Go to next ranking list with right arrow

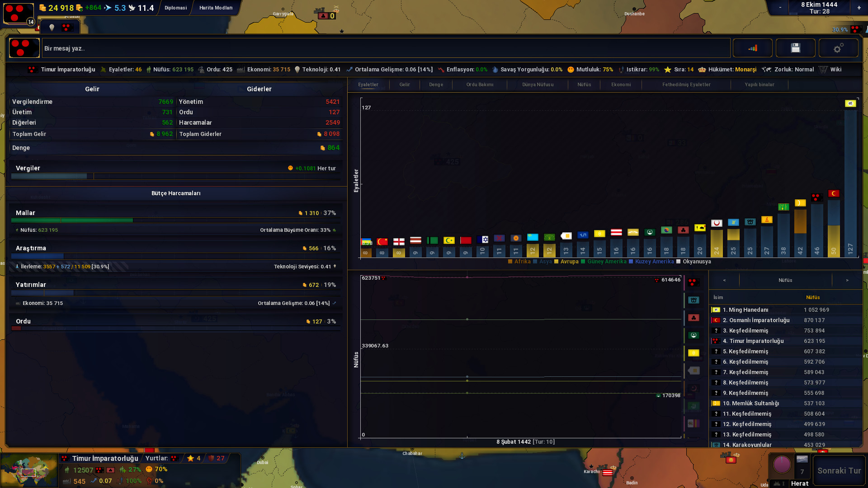click(847, 280)
